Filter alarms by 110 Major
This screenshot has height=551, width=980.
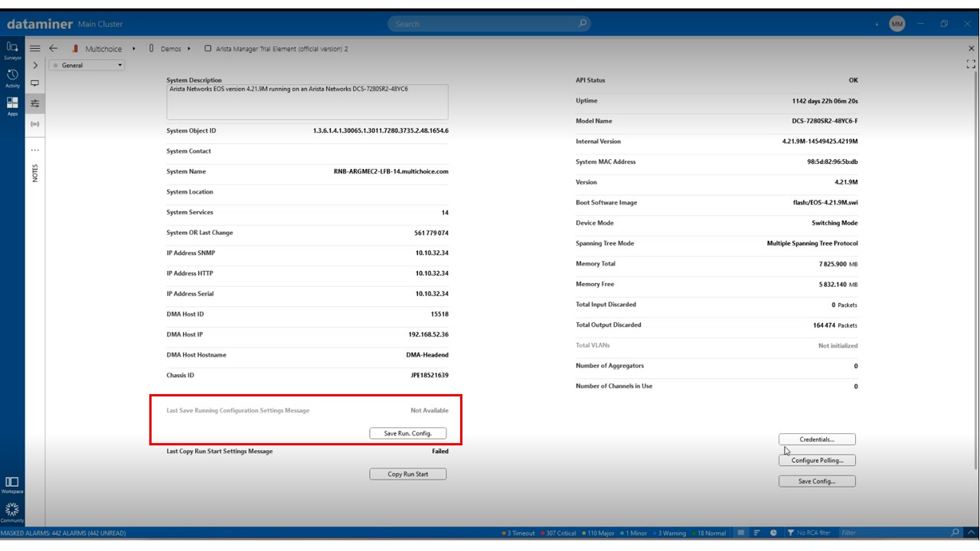[x=599, y=533]
